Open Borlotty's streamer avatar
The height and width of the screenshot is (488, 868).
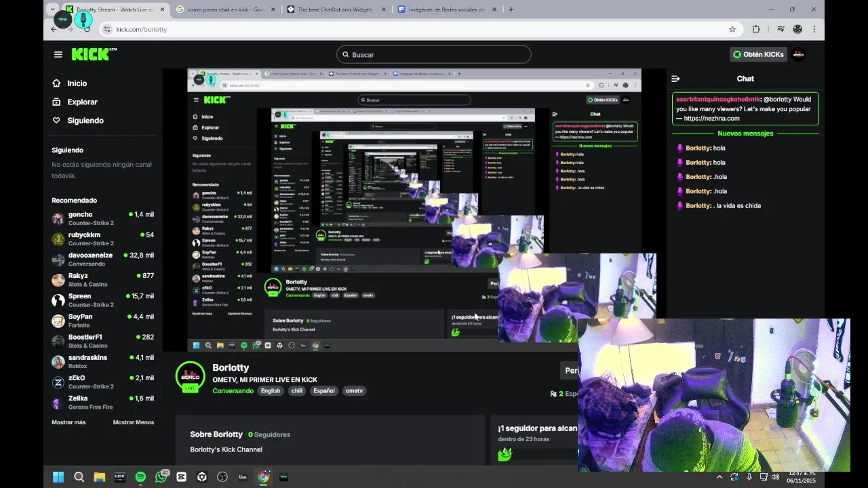point(190,377)
